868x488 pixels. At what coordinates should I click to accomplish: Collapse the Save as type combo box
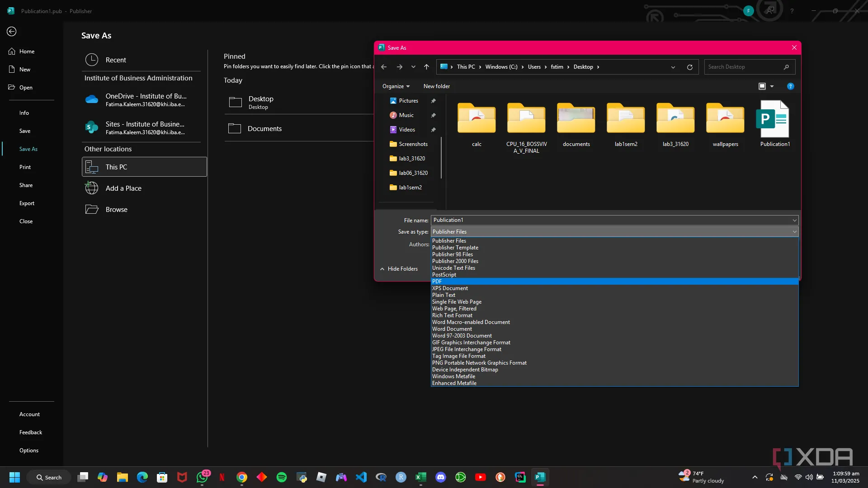point(794,231)
